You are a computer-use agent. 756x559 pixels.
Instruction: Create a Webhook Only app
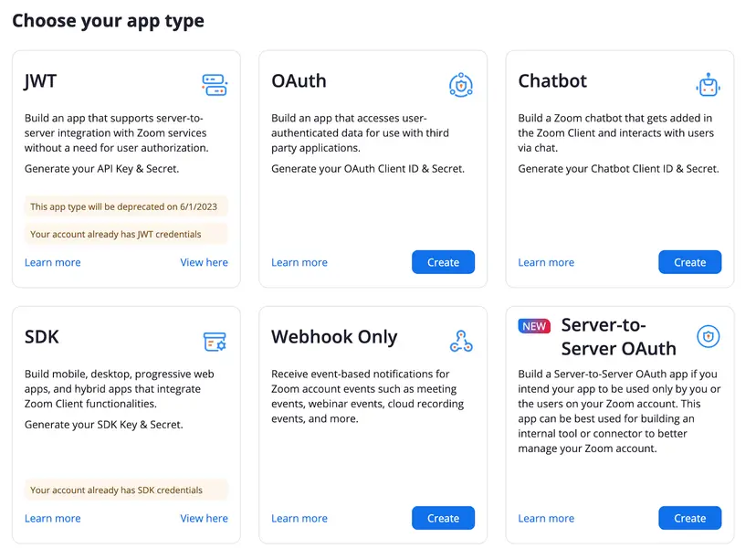[443, 518]
